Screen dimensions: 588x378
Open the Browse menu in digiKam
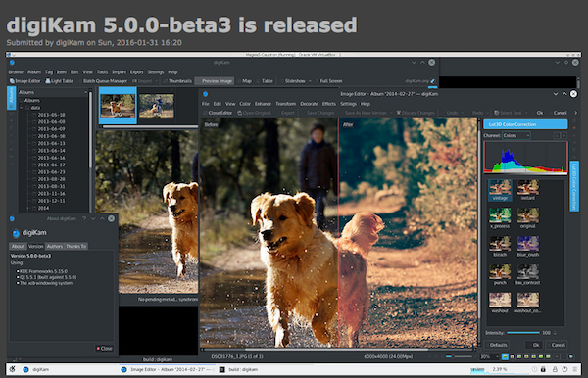click(16, 71)
